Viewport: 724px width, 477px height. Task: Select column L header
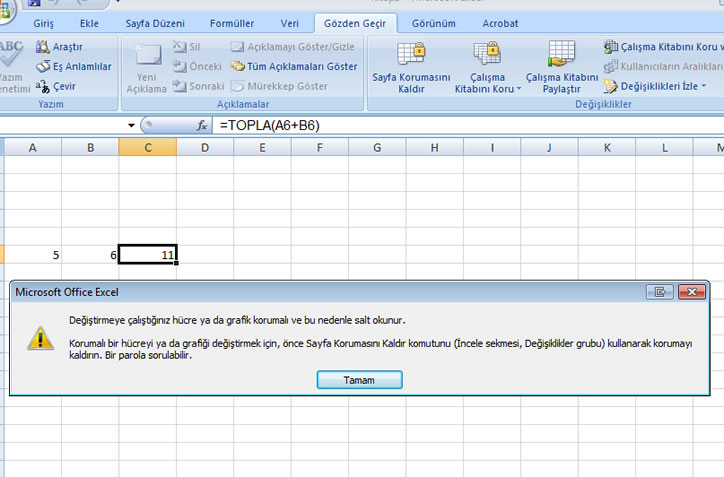664,148
